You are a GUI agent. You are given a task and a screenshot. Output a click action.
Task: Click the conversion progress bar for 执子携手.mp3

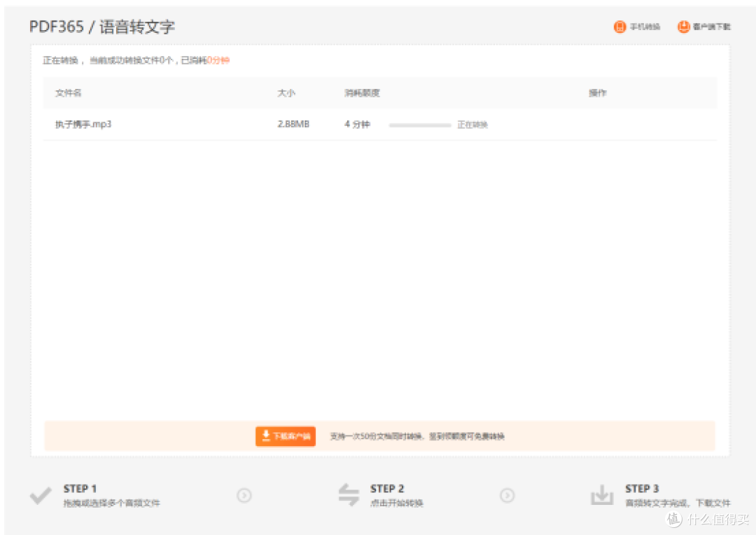[420, 125]
